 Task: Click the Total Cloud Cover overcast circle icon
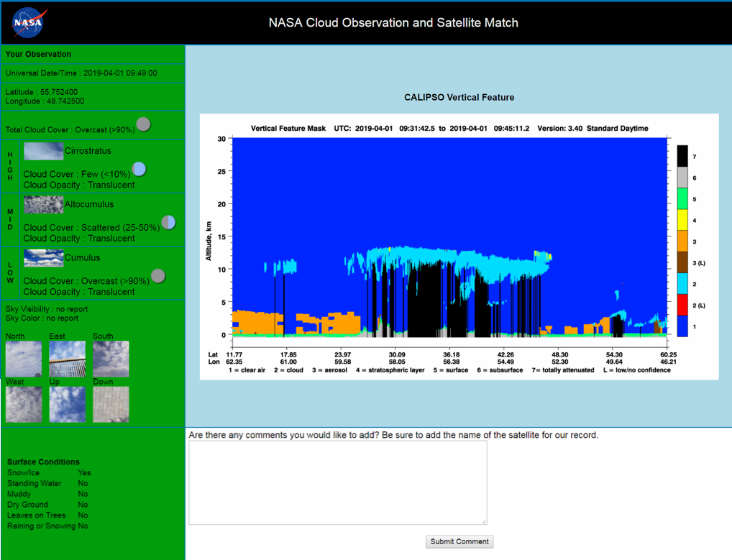pos(143,124)
